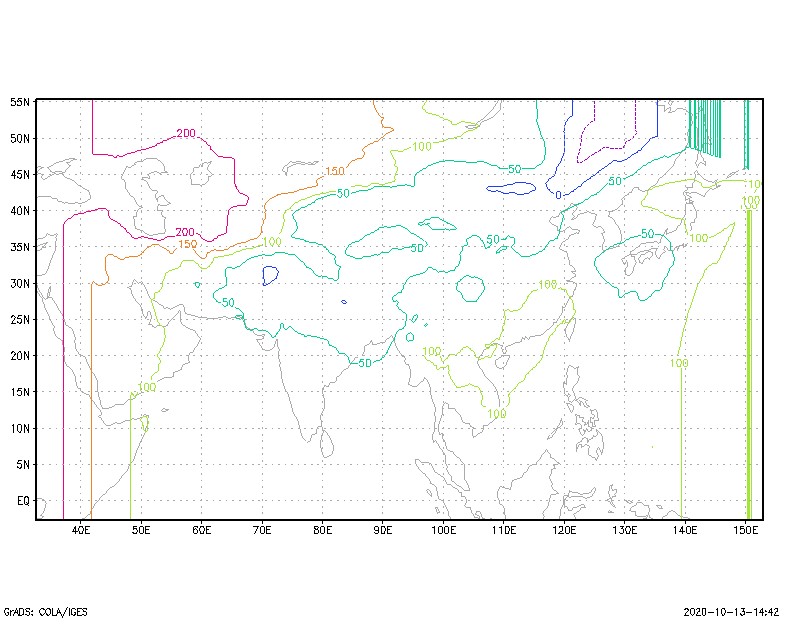Screen dimensions: 800x618
Task: Click the 100E longitude axis label
Action: click(x=443, y=530)
